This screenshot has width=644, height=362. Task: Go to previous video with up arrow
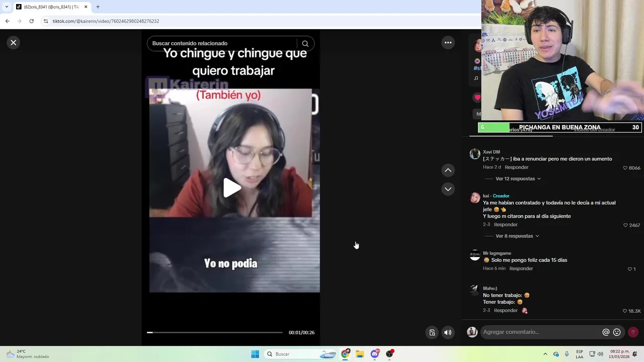tap(448, 170)
